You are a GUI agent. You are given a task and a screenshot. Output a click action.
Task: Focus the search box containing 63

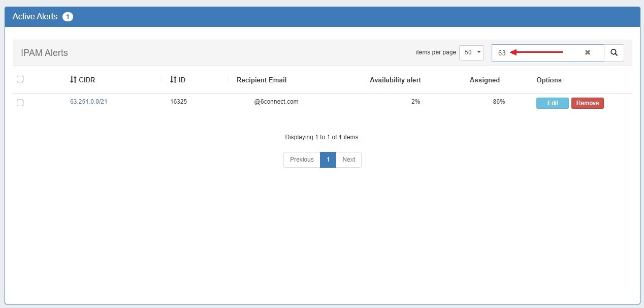click(538, 53)
